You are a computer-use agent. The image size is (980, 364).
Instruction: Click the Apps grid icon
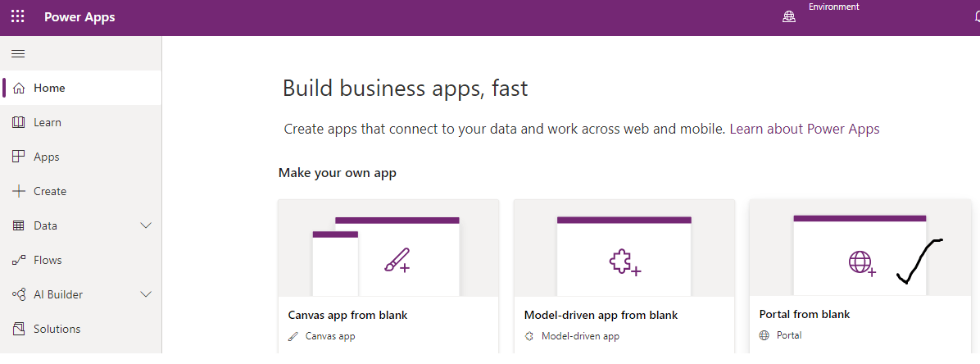coord(19,157)
